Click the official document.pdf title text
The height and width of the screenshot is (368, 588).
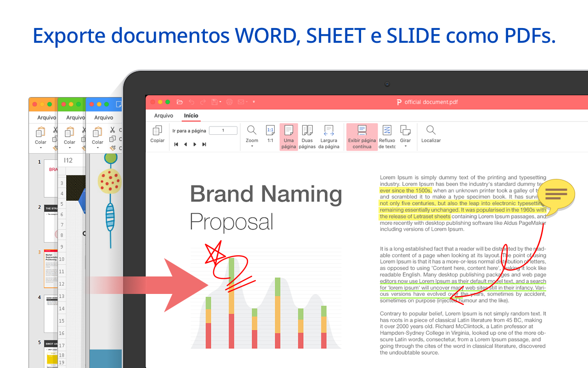431,102
